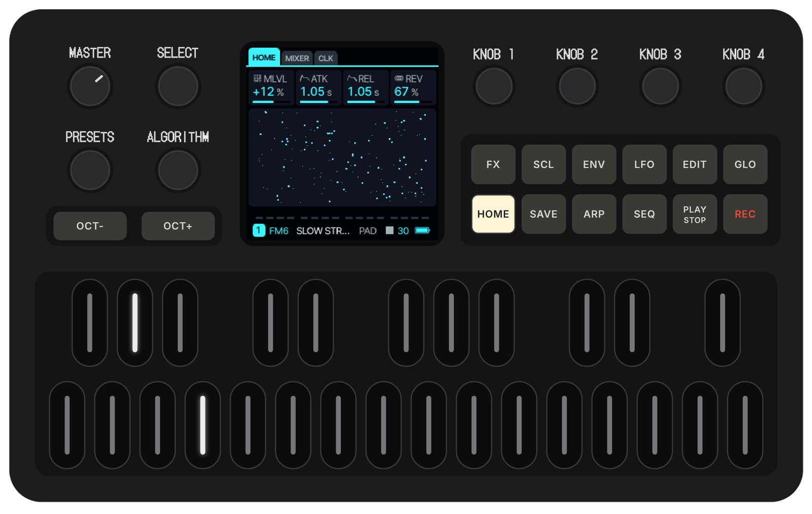Viewport: 812px width, 514px height.
Task: Click the highlighted HOME pad button
Action: coord(493,214)
